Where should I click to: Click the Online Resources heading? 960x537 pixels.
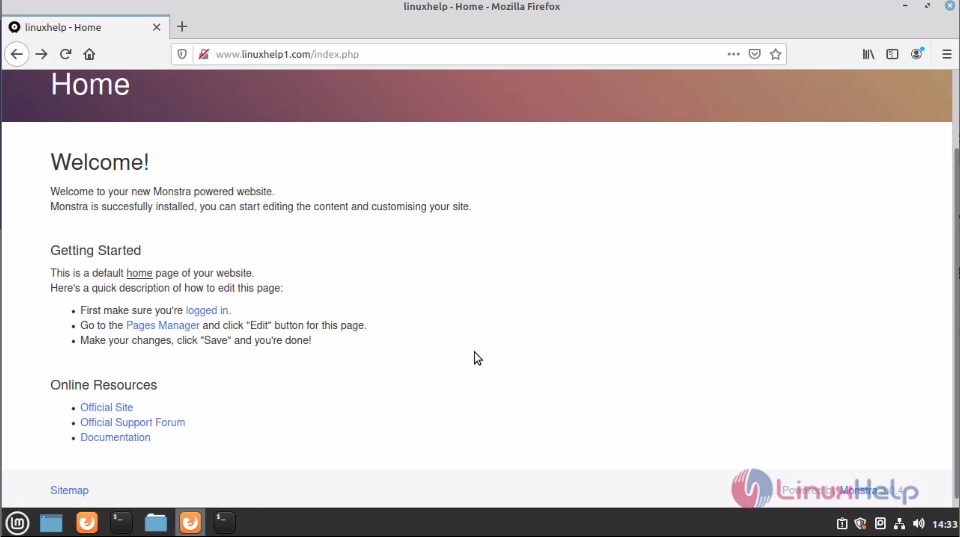[103, 385]
